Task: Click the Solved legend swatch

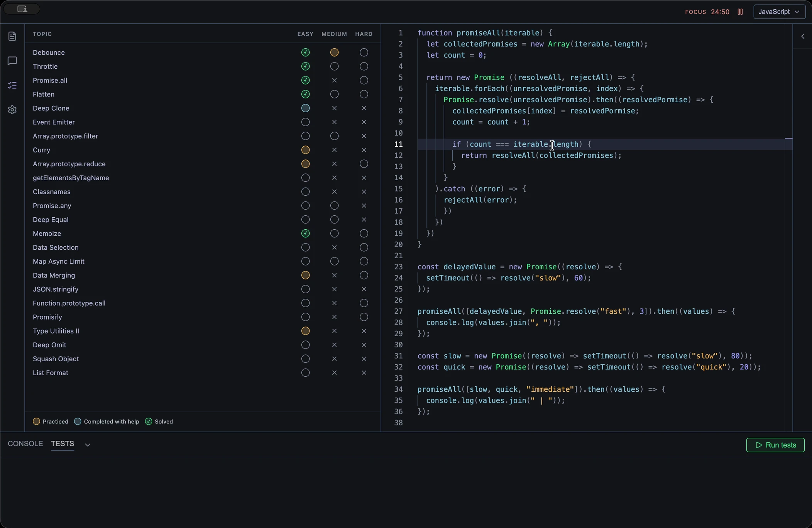Action: coord(149,421)
